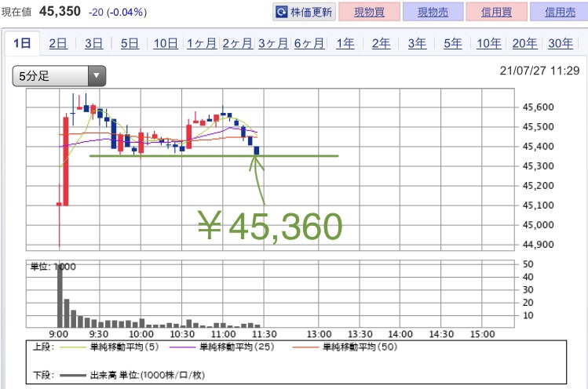Switch to the 3日 chart period
The image size is (588, 389).
(x=93, y=43)
